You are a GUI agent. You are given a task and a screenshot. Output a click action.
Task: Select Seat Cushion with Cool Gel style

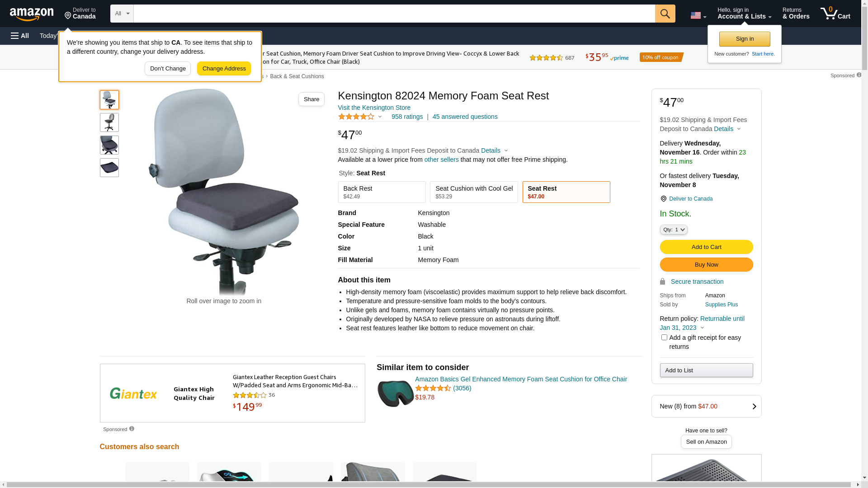(473, 192)
